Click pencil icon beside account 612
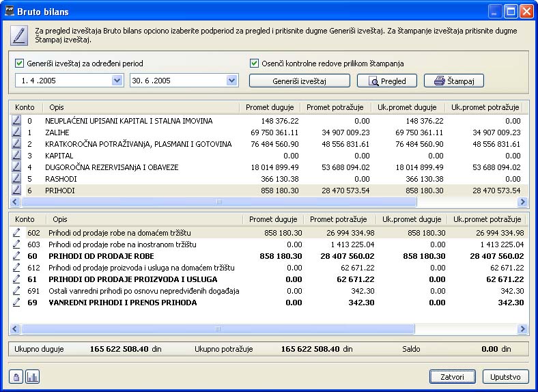Viewport: 538px width, 392px height. tap(17, 268)
